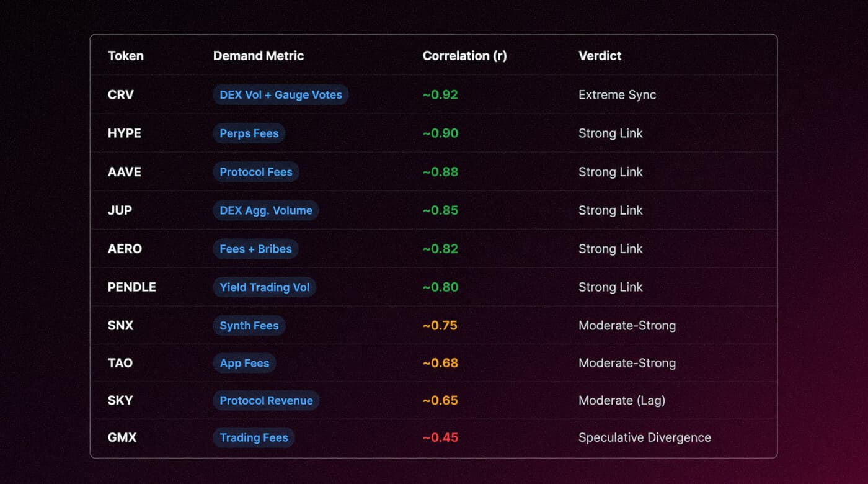The height and width of the screenshot is (484, 868).
Task: Click the Demand Metric column header
Action: pos(259,56)
